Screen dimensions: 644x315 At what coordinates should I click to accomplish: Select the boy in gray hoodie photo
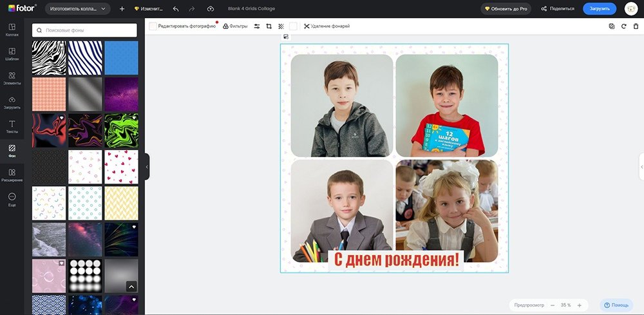tap(342, 106)
